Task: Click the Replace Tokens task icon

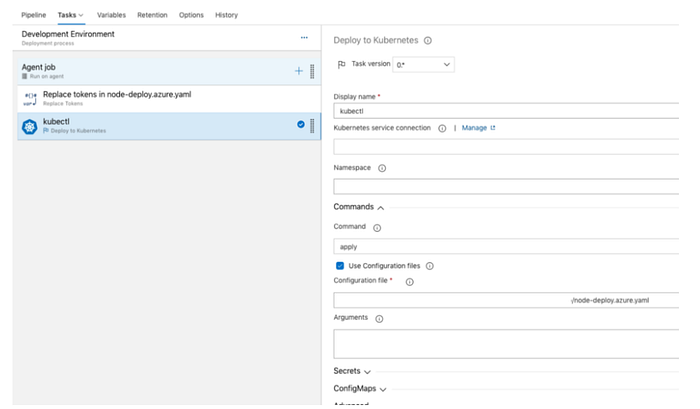Action: click(x=30, y=99)
